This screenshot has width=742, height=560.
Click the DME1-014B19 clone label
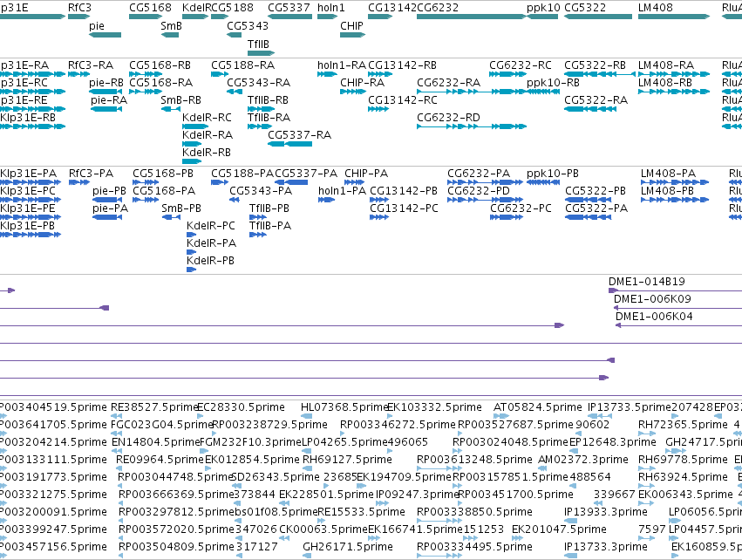(646, 282)
